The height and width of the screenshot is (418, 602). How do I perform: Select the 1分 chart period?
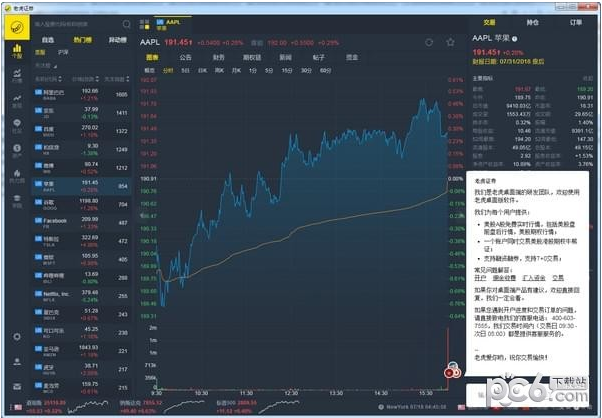click(x=252, y=71)
